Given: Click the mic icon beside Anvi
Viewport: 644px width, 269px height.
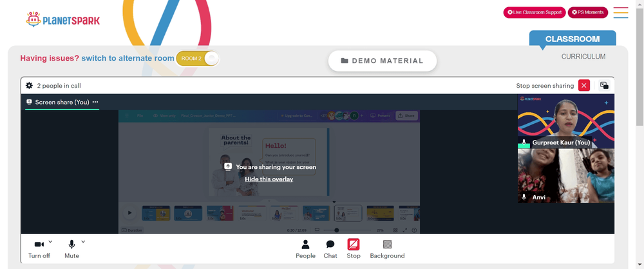Looking at the screenshot, I should coord(524,197).
